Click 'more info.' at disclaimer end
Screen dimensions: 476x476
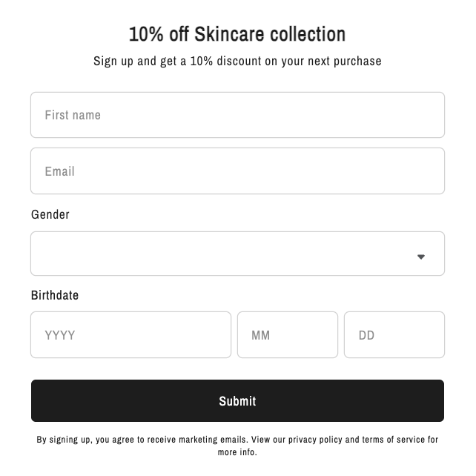pos(237,452)
